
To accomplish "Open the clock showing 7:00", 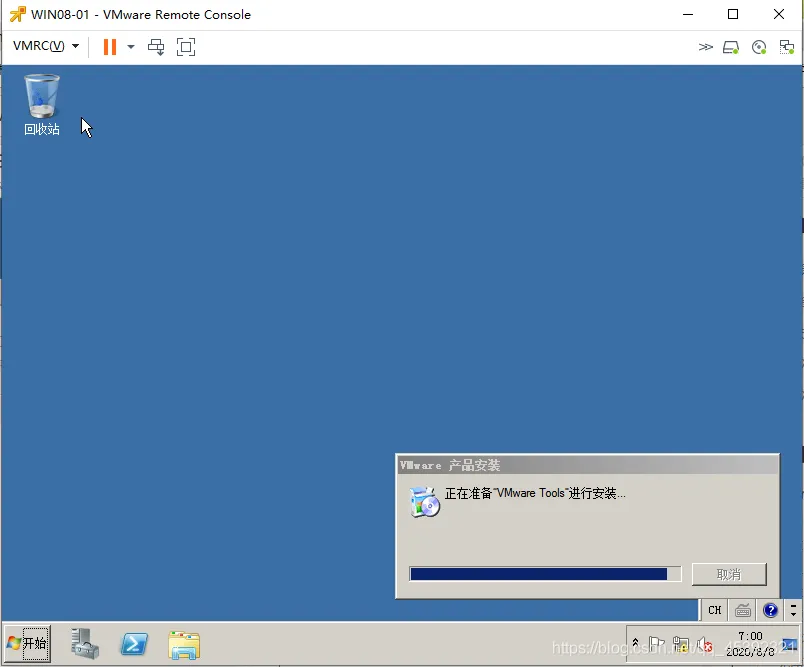I will click(x=750, y=644).
